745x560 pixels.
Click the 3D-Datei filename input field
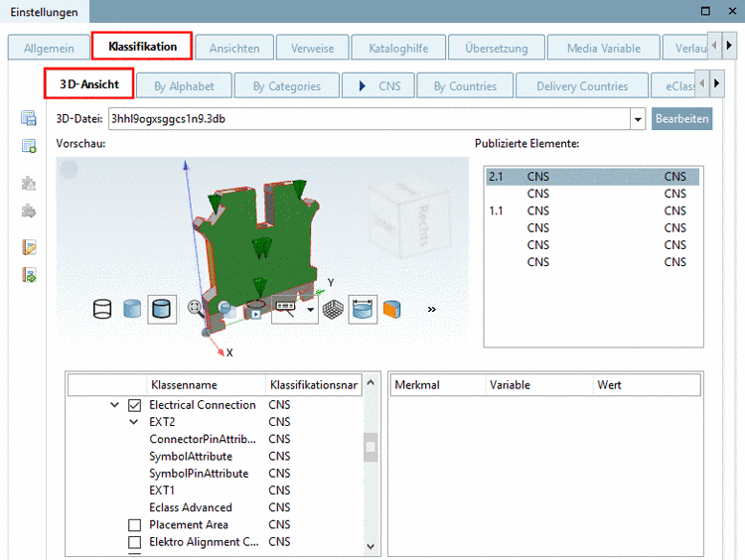(370, 119)
